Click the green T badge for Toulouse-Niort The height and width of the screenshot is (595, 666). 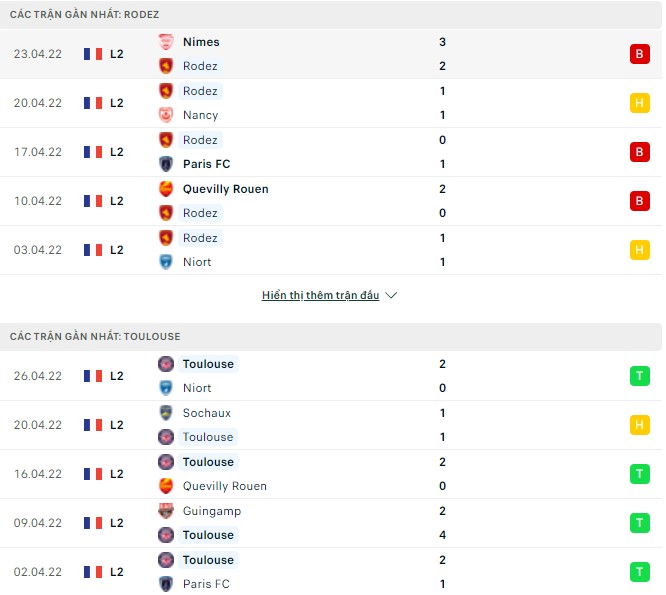click(x=639, y=376)
